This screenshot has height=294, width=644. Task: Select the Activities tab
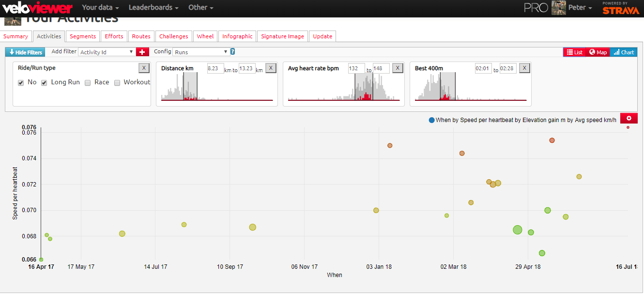(x=49, y=36)
